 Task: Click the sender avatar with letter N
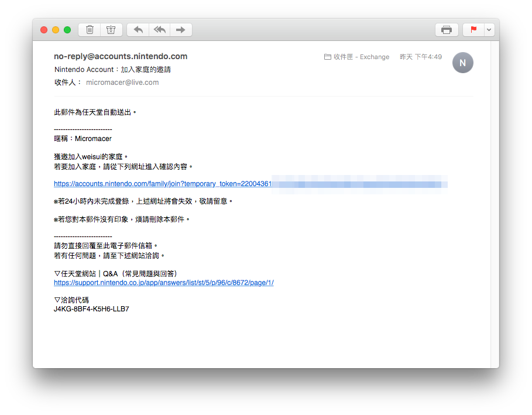click(463, 63)
